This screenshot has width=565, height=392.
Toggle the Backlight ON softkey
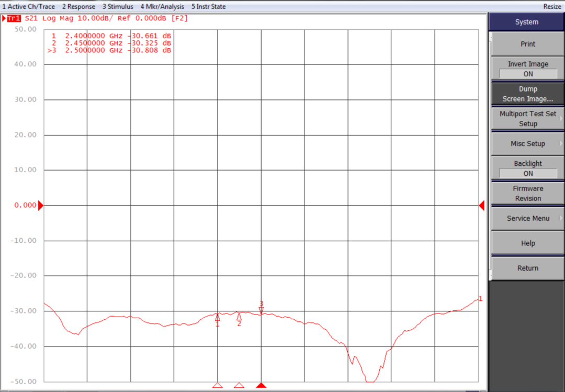(x=527, y=168)
